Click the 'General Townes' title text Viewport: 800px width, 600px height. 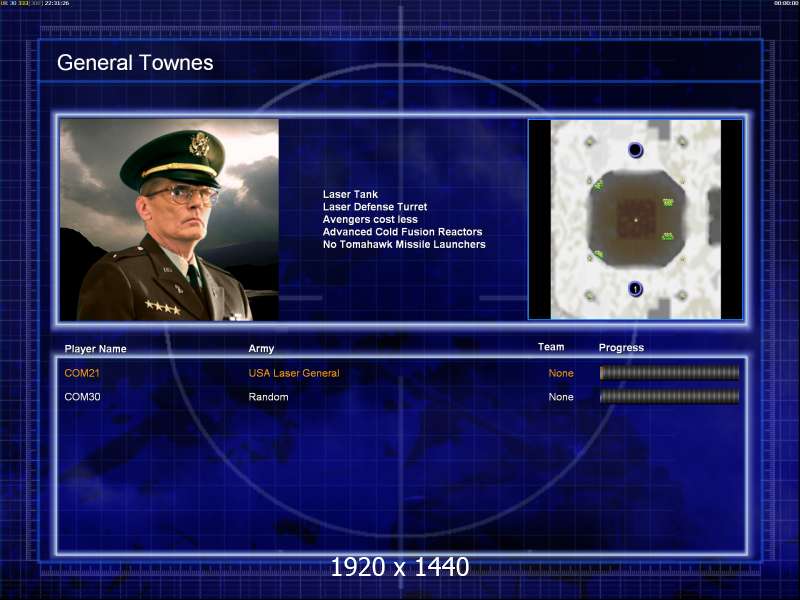(135, 63)
